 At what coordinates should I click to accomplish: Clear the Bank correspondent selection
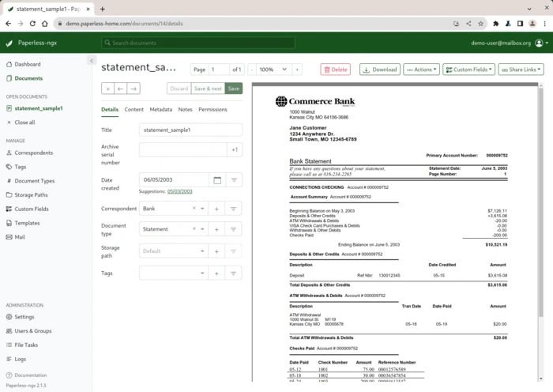[194, 208]
